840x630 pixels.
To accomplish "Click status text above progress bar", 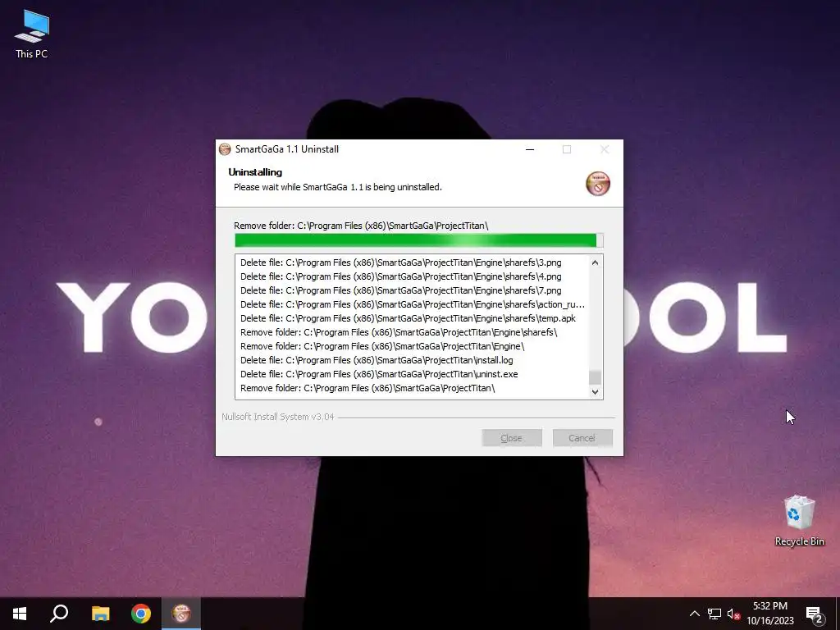I will [x=361, y=226].
